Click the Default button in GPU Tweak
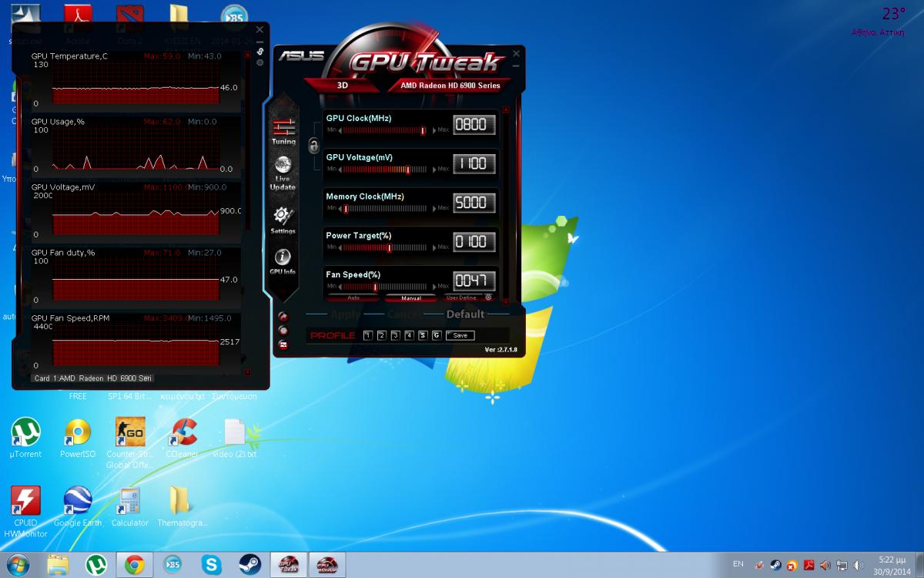The width and height of the screenshot is (924, 578). (x=465, y=314)
